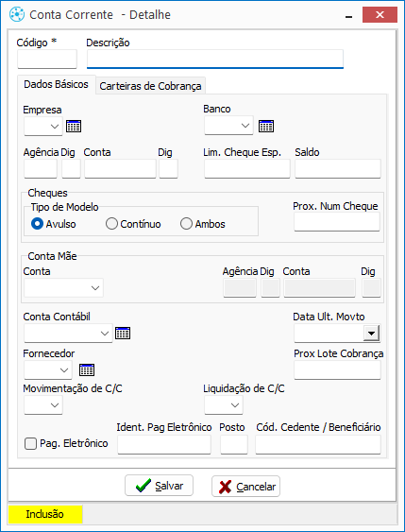Open the Fornecedor lookup grid icon
The height and width of the screenshot is (532, 405).
click(87, 369)
